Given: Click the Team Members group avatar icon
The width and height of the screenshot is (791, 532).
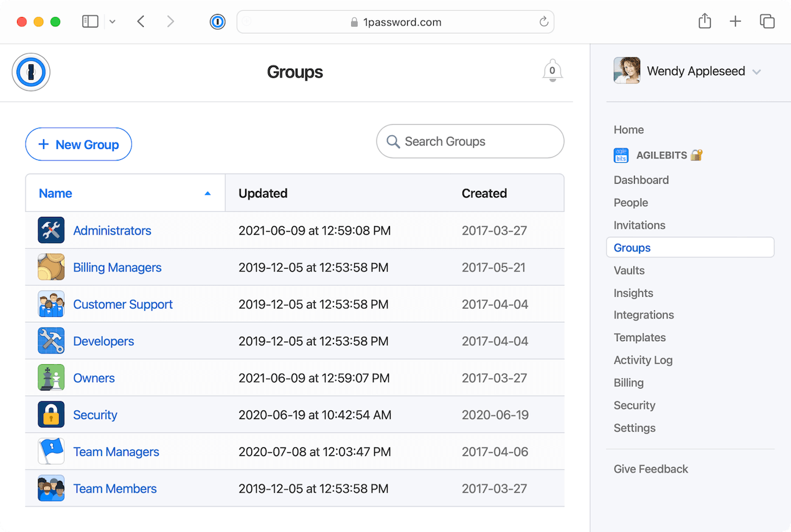Looking at the screenshot, I should (x=51, y=488).
